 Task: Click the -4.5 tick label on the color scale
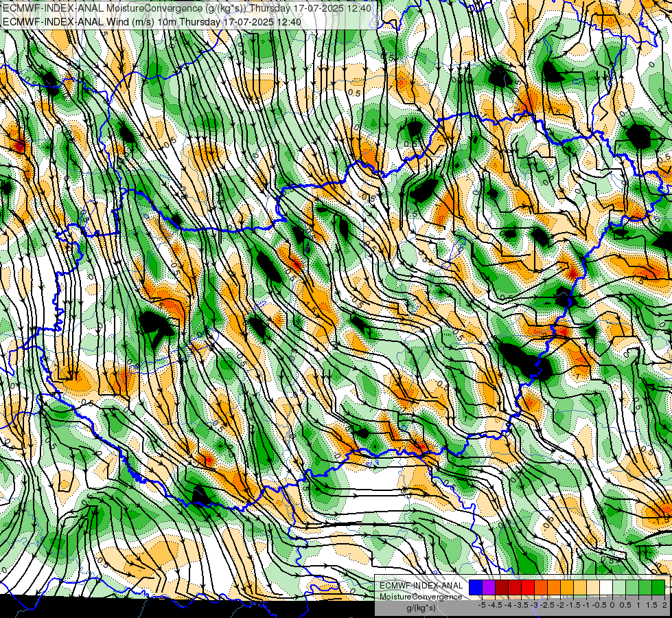click(496, 605)
